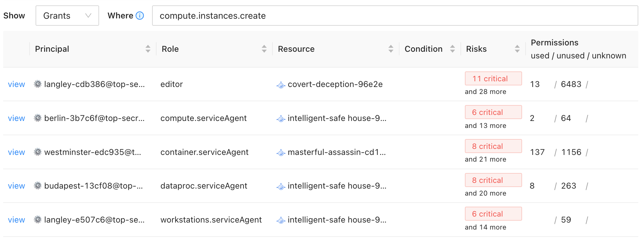The width and height of the screenshot is (644, 247).
Task: Click 'and 28 more' risks text
Action: [x=486, y=92]
